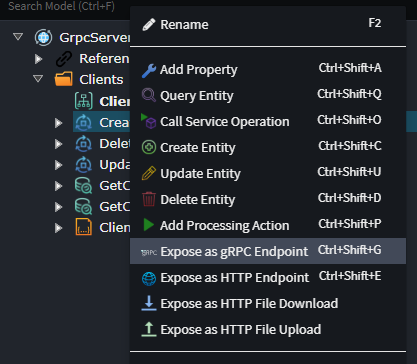
Task: Click the gRPC logo icon in the menu
Action: (x=149, y=252)
